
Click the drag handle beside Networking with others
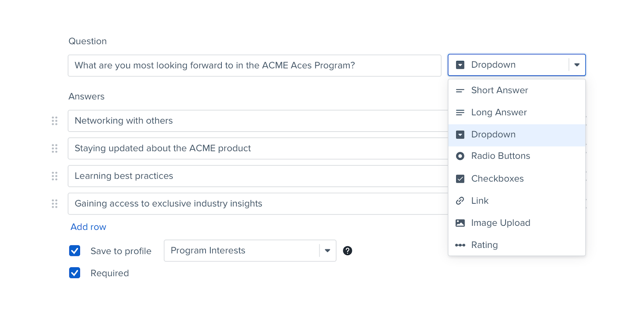click(55, 121)
